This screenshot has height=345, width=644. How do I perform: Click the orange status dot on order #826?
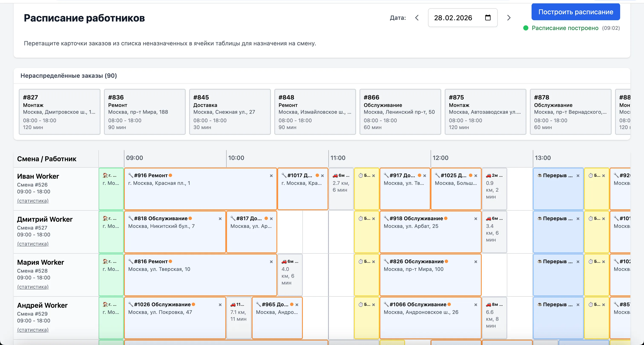(x=446, y=261)
